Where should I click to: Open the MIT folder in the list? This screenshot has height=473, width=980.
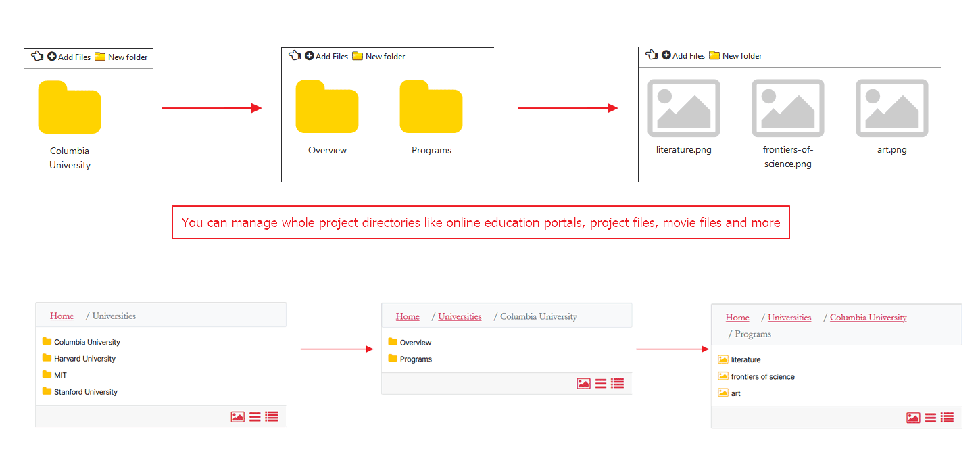pos(54,375)
